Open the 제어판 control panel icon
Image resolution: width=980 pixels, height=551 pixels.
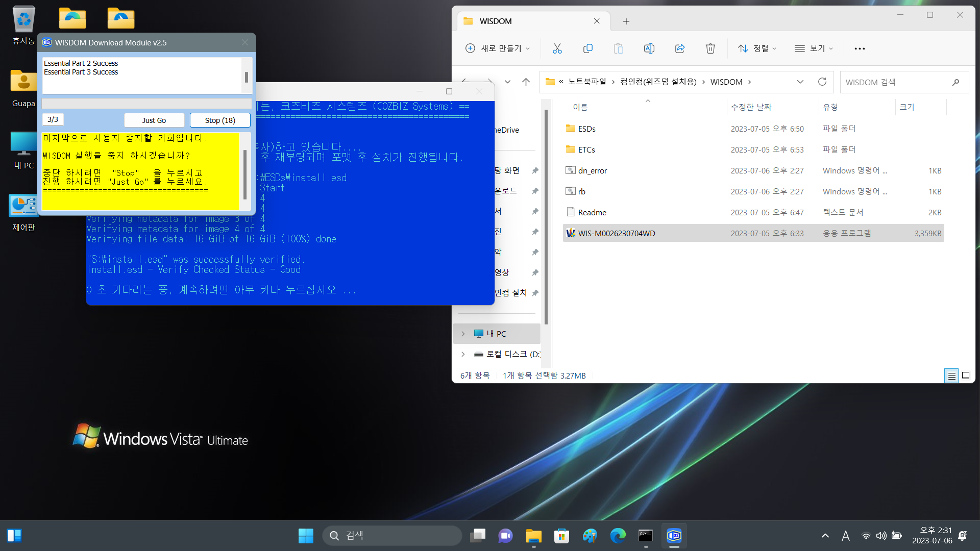tap(23, 213)
